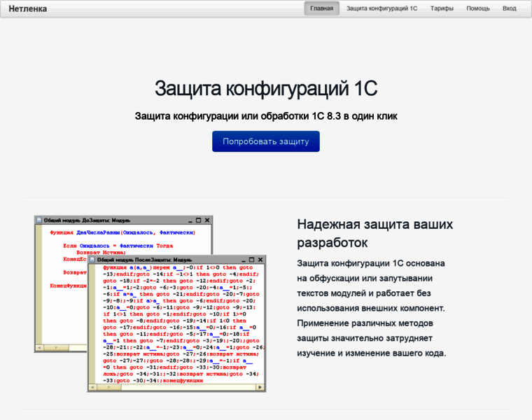Open the Тарифы page

442,8
